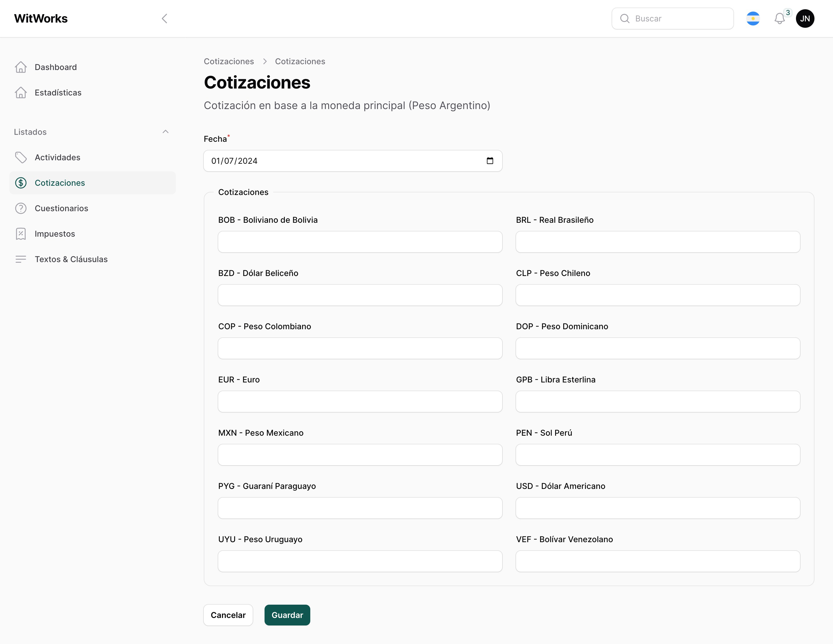Click the Actividades tag icon
This screenshot has height=644, width=833.
[21, 157]
